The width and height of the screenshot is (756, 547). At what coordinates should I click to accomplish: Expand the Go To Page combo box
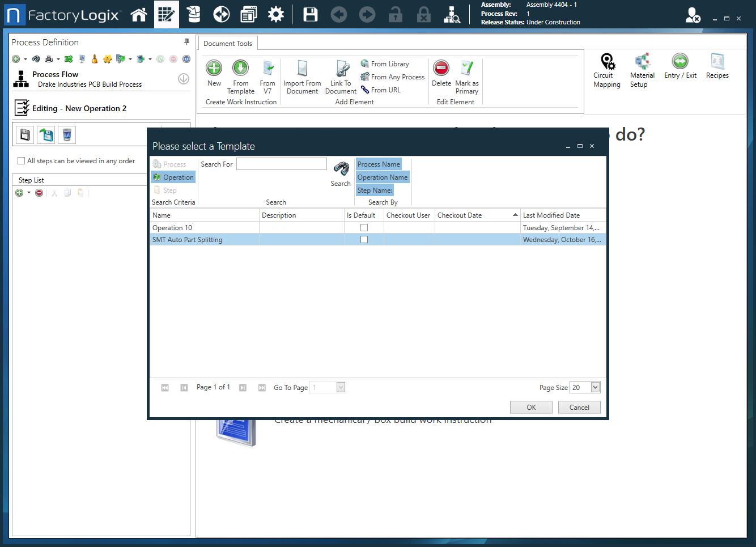341,388
